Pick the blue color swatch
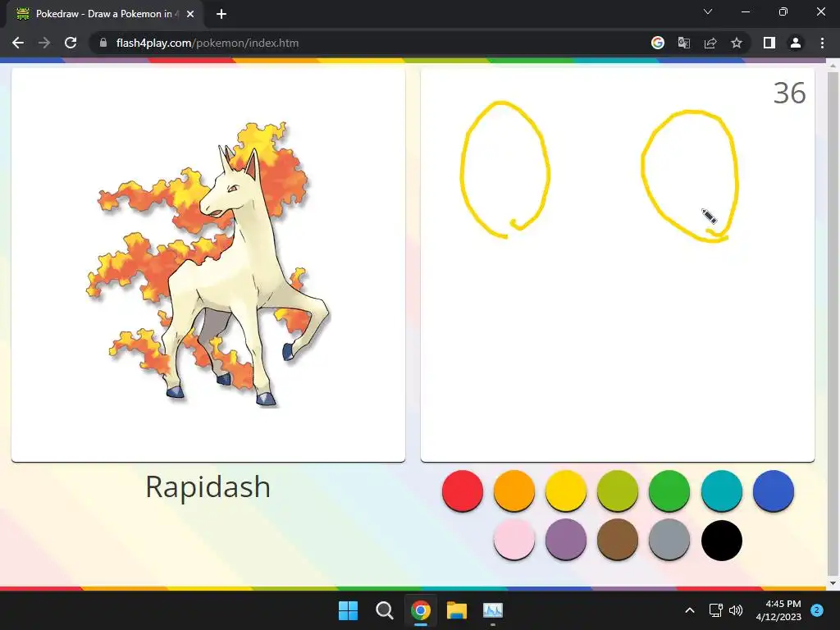Viewport: 840px width, 630px height. [773, 491]
